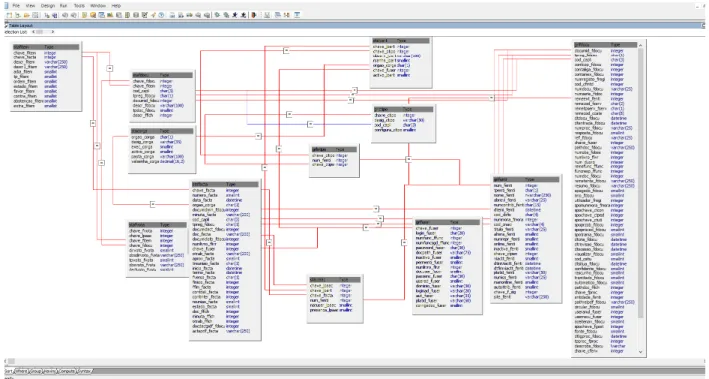Click the right arrow beside Selection List
Screen dimensions: 709x379
pyautogui.click(x=53, y=32)
